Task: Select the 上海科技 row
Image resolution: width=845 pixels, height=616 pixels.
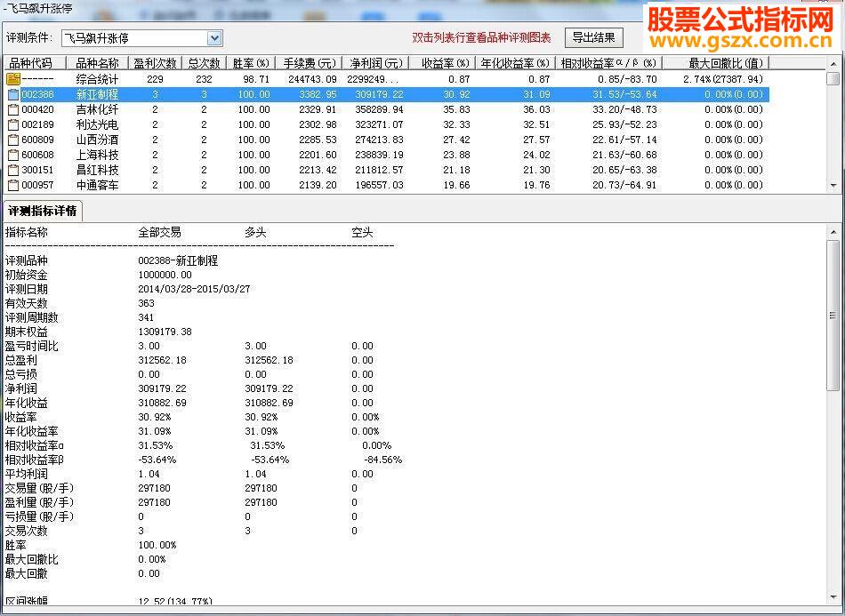Action: tap(387, 155)
